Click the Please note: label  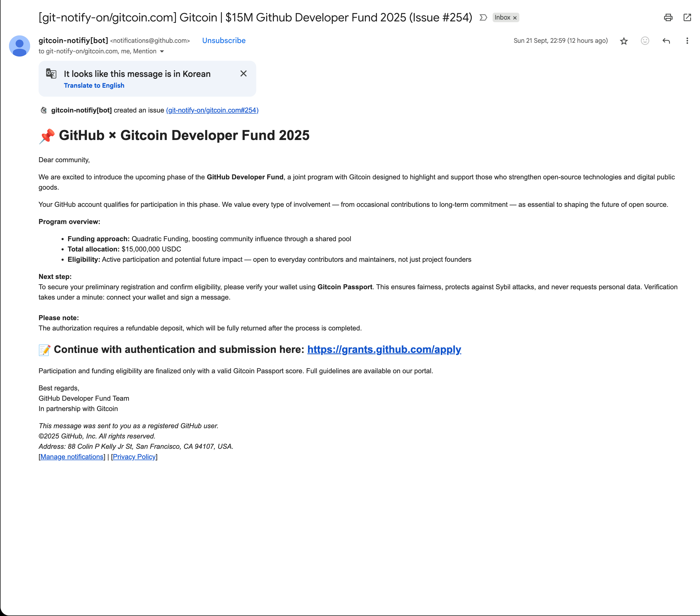pos(59,318)
